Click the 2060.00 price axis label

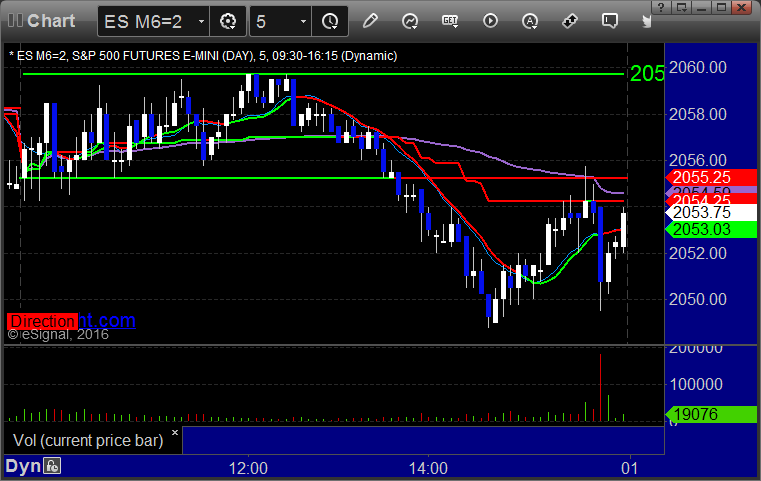(x=698, y=67)
